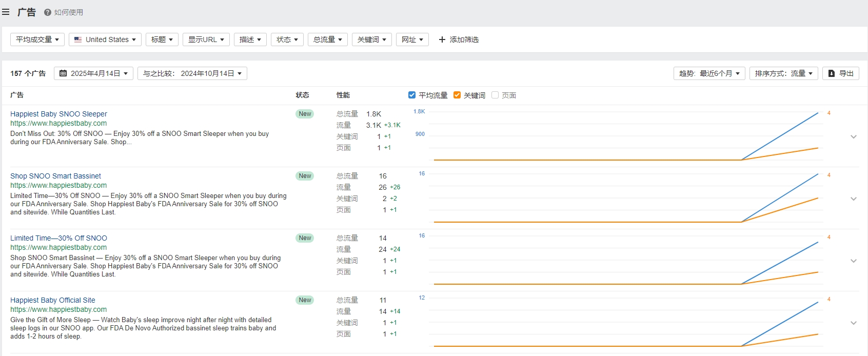Click the New badge for Happiest Baby SNOO Sleeper
868x356 pixels.
[305, 114]
